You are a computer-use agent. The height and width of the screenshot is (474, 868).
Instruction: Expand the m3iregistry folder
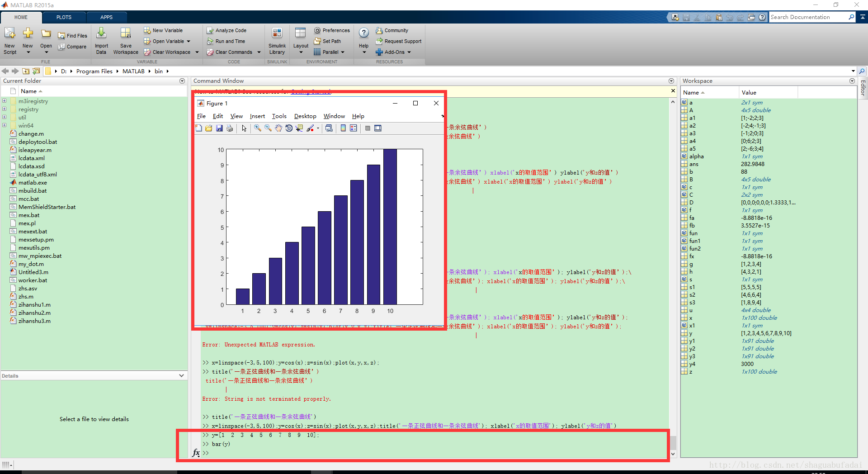[5, 101]
